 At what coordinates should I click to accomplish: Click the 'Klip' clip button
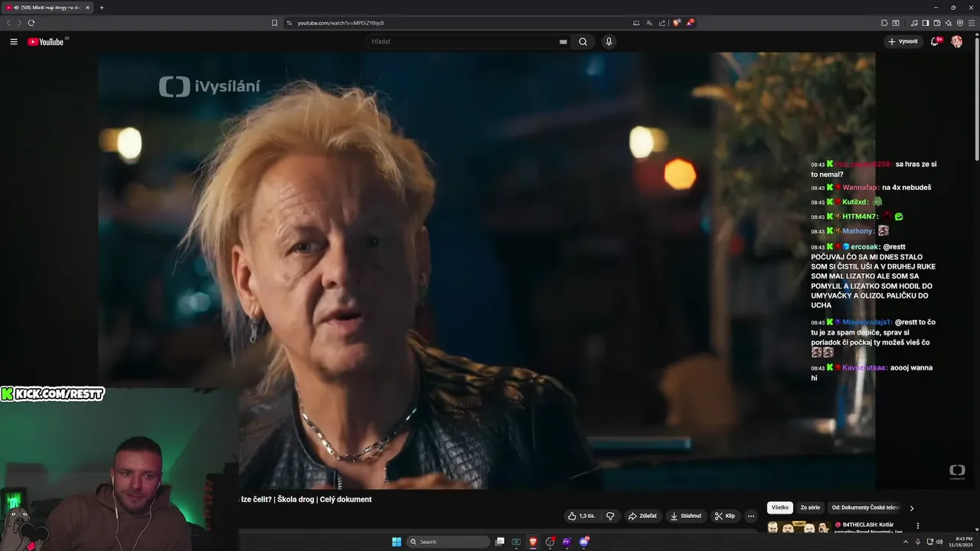724,516
